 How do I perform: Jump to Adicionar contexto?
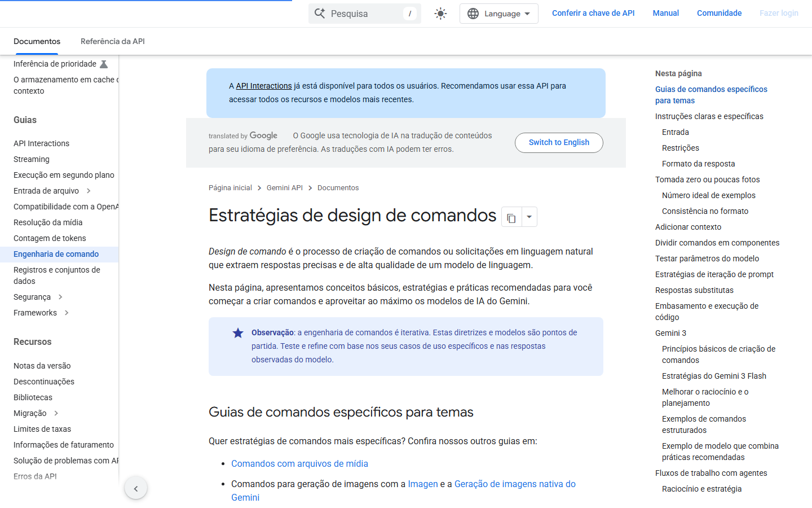click(688, 227)
